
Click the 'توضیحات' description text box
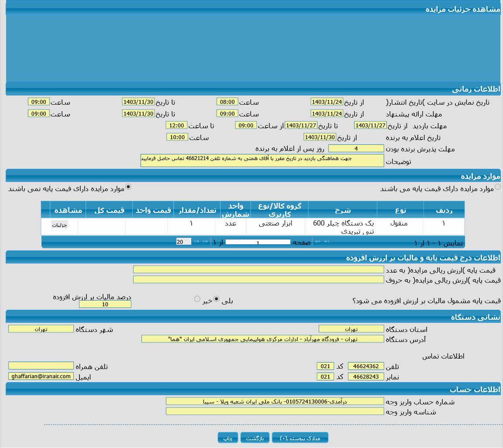tap(262, 161)
